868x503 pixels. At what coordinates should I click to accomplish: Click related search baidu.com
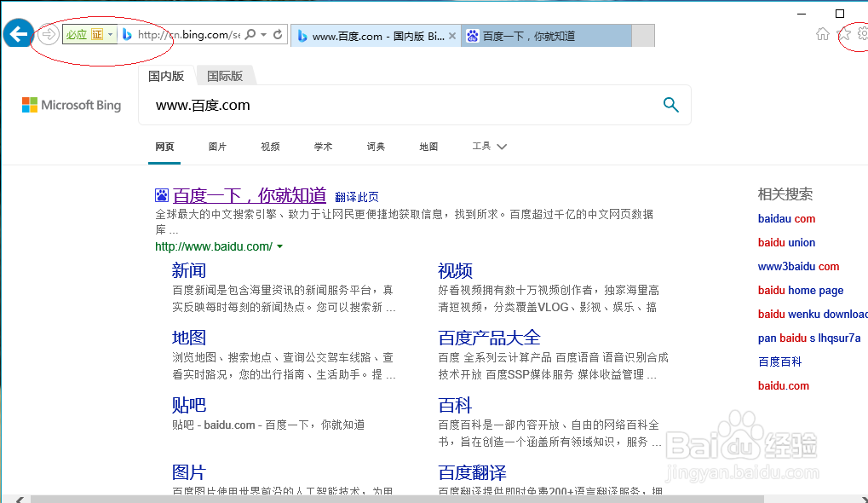tap(784, 385)
